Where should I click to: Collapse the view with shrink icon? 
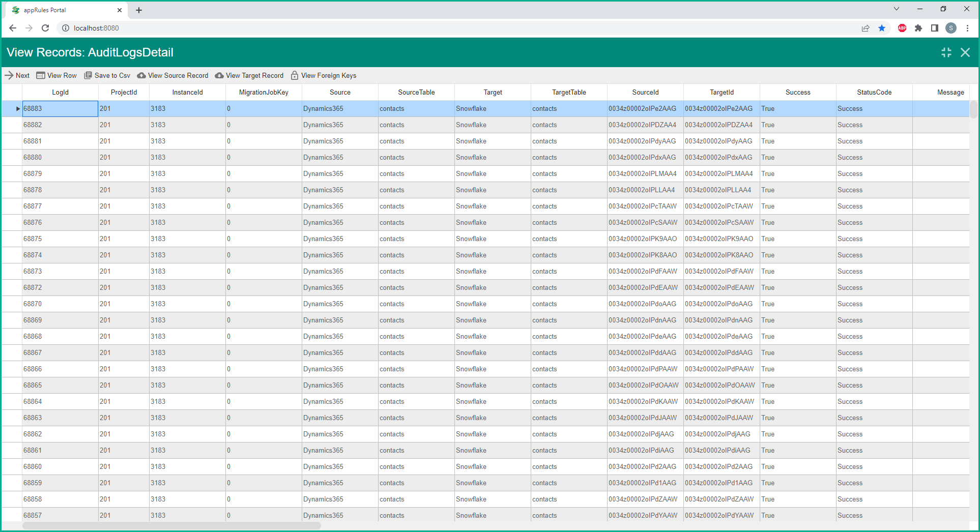pyautogui.click(x=946, y=52)
